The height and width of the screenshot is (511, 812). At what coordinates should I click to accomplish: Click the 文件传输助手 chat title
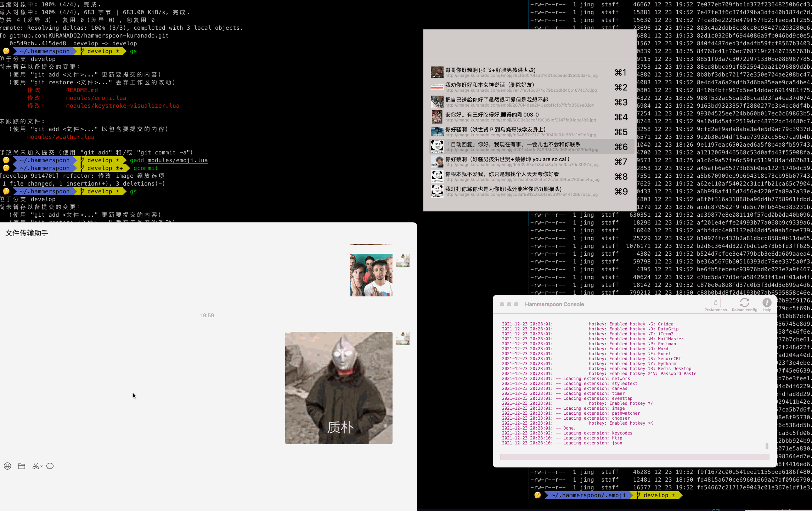27,233
